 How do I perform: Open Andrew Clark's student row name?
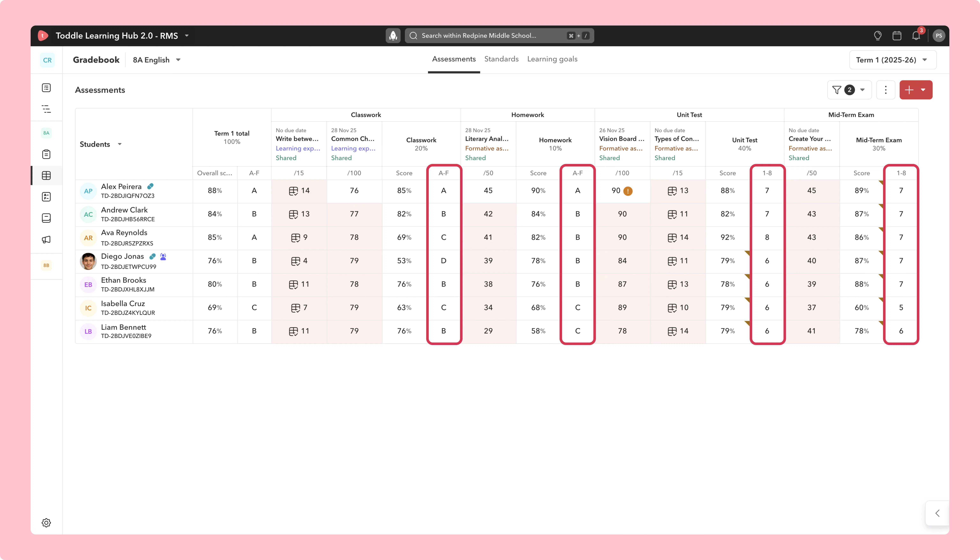(124, 210)
